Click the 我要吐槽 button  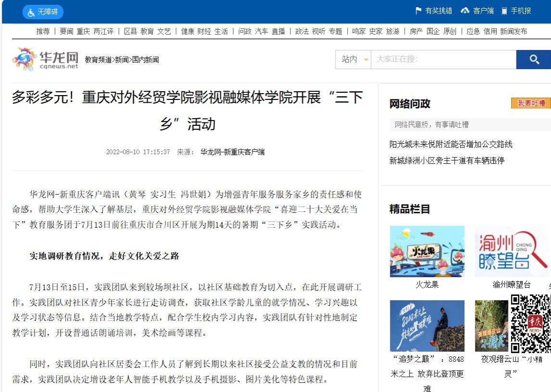click(x=531, y=103)
